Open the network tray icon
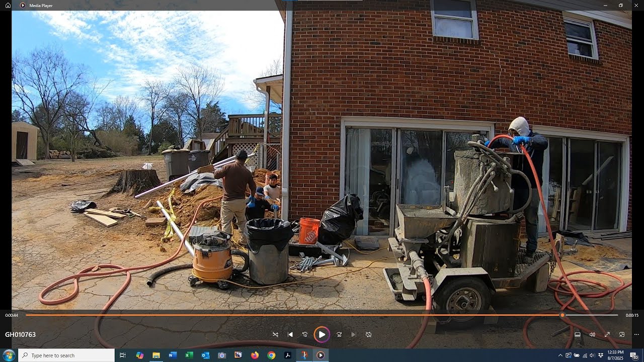This screenshot has height=362, width=644. coord(584,355)
